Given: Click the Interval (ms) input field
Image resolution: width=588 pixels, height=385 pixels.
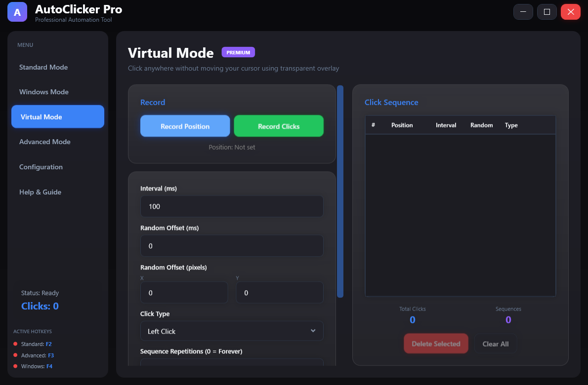Looking at the screenshot, I should 232,206.
